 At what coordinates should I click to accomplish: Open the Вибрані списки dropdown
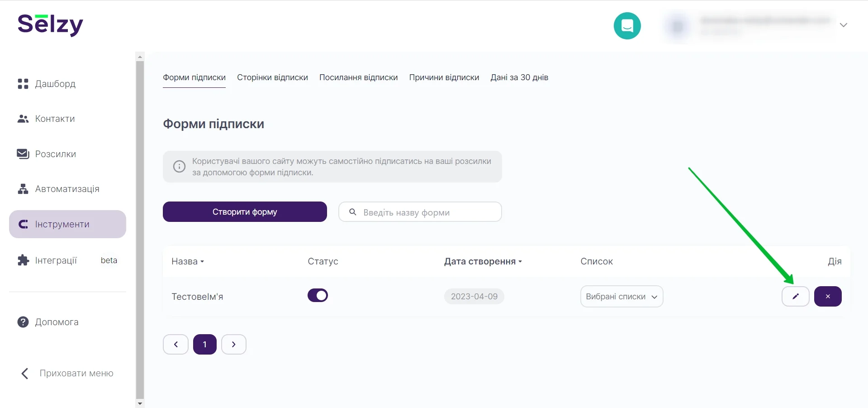pos(621,297)
